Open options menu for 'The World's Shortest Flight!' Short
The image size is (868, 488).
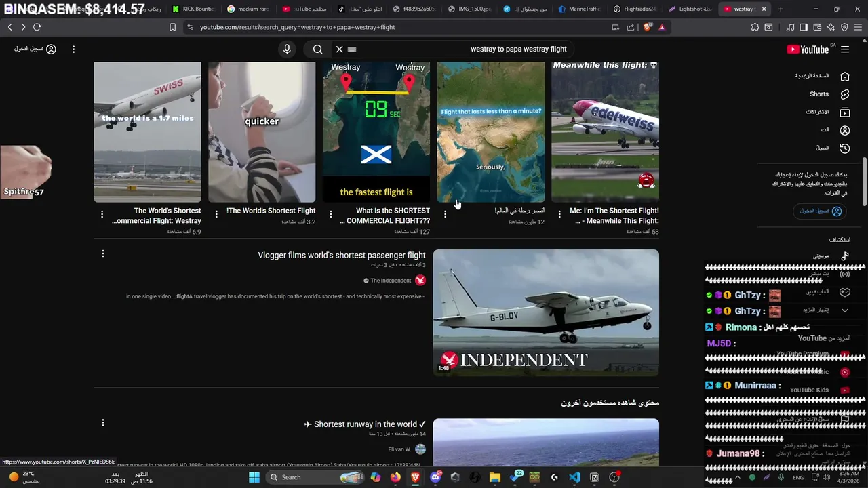[216, 214]
